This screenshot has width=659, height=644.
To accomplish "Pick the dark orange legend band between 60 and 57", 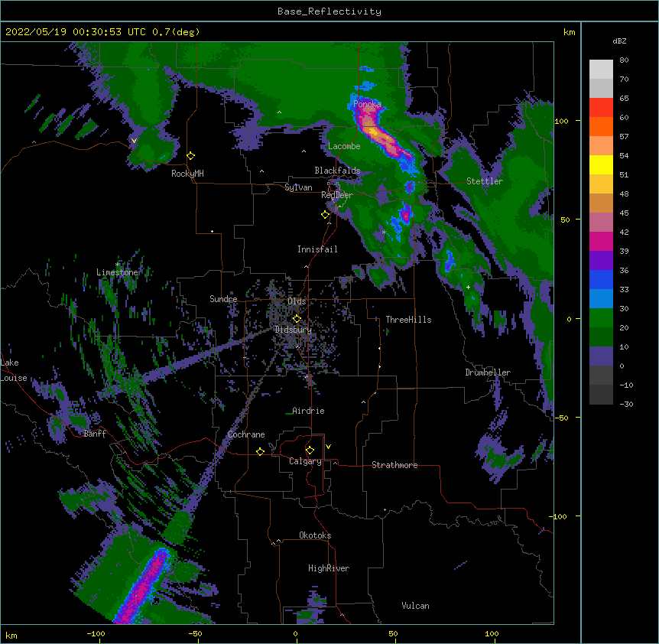I will (x=601, y=127).
